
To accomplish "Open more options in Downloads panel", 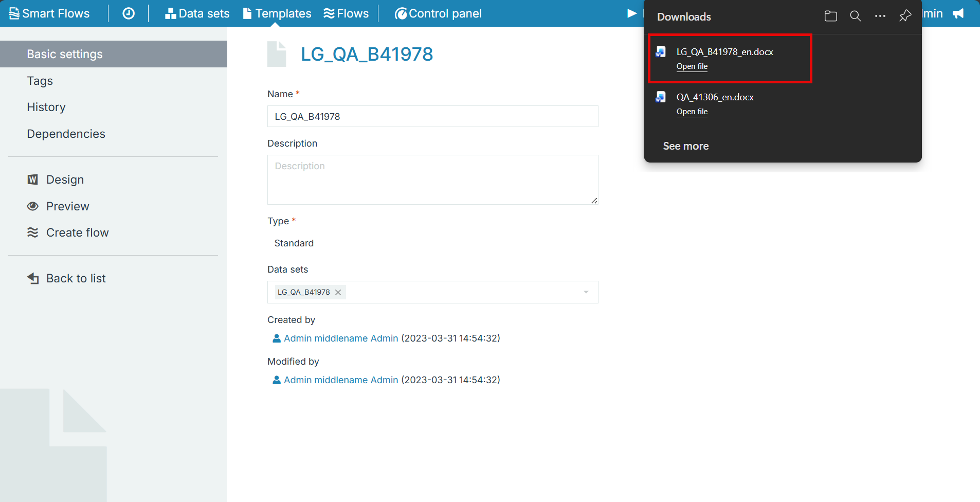I will pyautogui.click(x=880, y=16).
